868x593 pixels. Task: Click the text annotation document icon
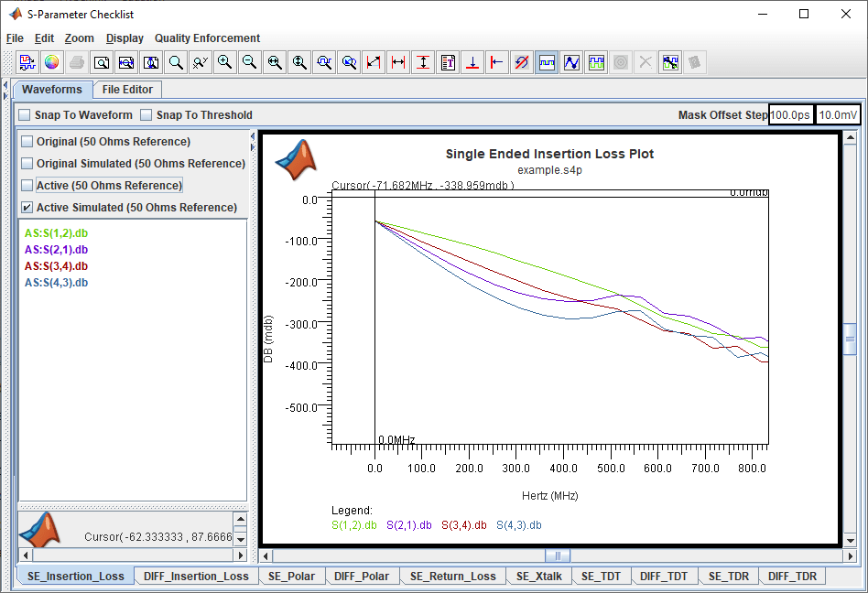coord(448,62)
